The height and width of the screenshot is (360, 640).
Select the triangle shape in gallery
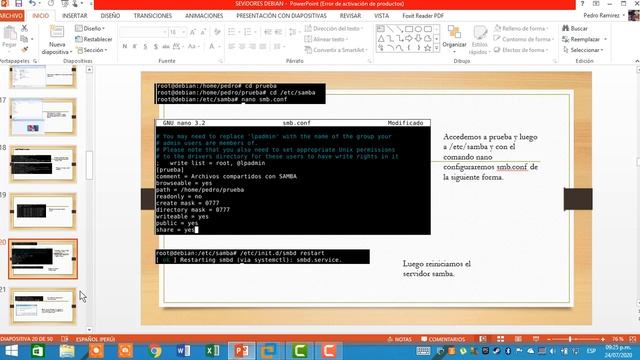pyautogui.click(x=381, y=39)
